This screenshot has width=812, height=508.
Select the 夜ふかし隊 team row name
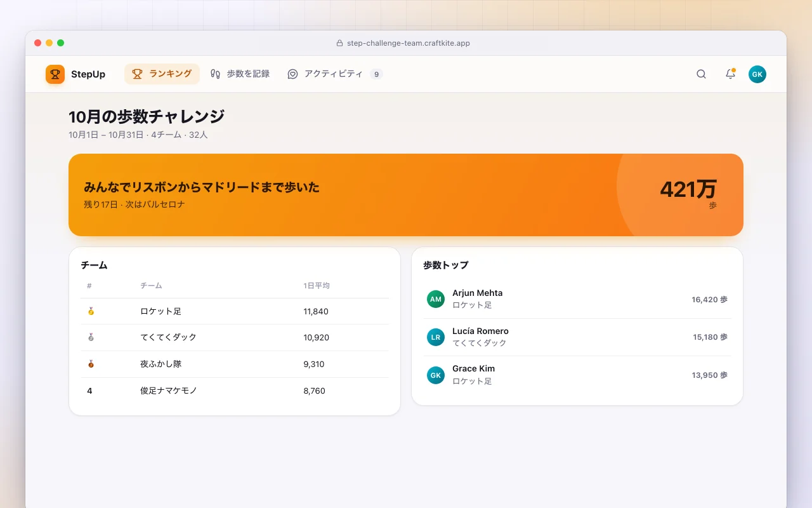tap(160, 364)
